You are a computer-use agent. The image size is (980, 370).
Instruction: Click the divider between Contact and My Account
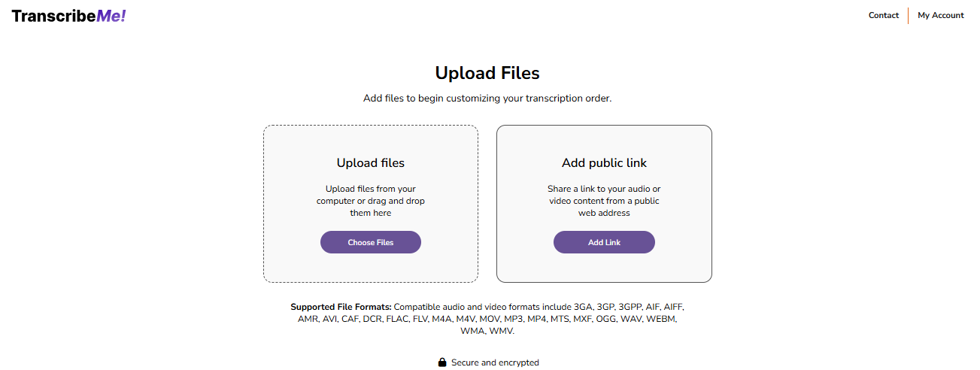[909, 16]
